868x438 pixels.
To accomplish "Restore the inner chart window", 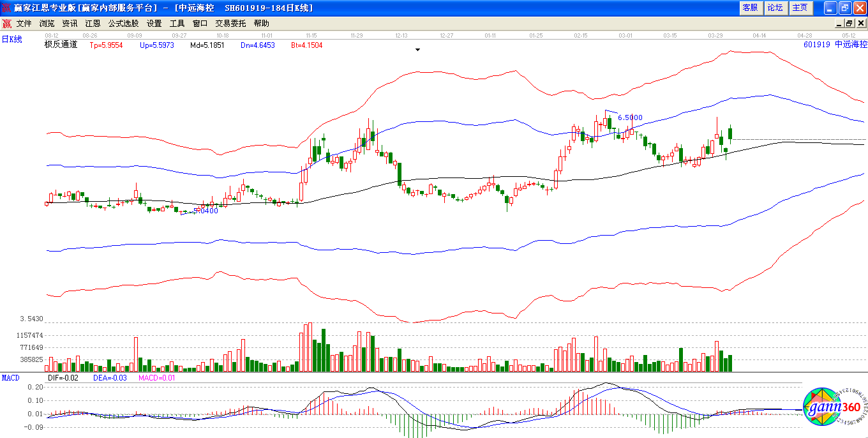I will [849, 23].
